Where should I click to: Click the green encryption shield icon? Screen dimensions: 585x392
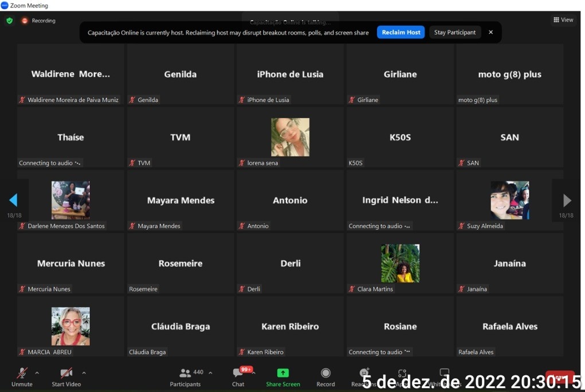pos(9,21)
